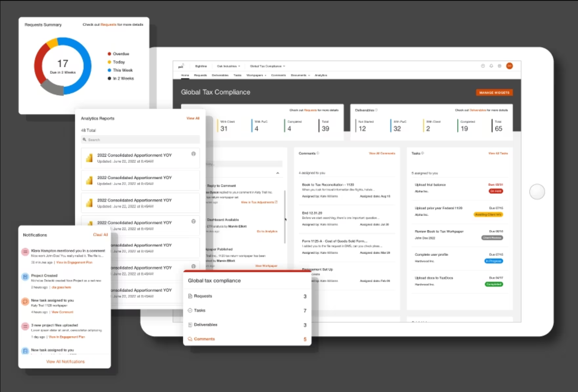This screenshot has width=578, height=392.
Task: Click the Manage Widgets button
Action: pyautogui.click(x=494, y=93)
